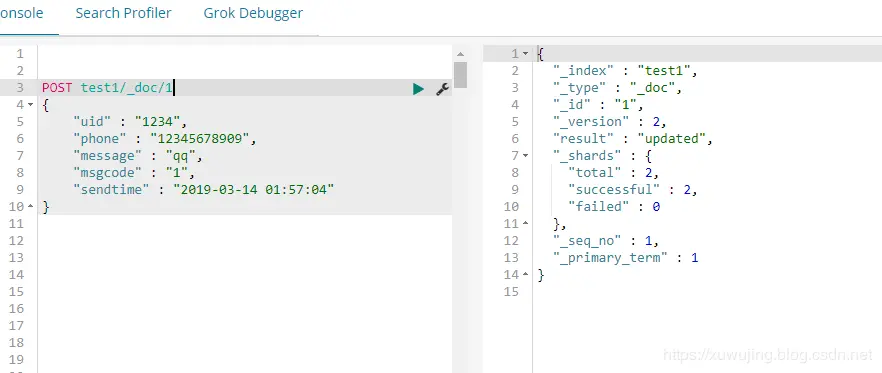Open the wrench request options menu
The image size is (882, 373).
point(443,88)
